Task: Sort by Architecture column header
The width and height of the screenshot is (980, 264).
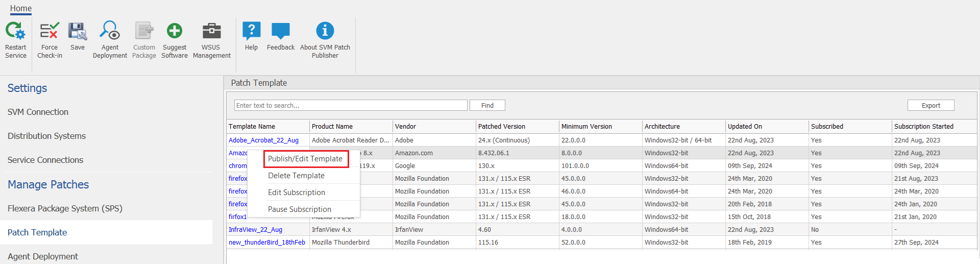Action: coord(684,126)
